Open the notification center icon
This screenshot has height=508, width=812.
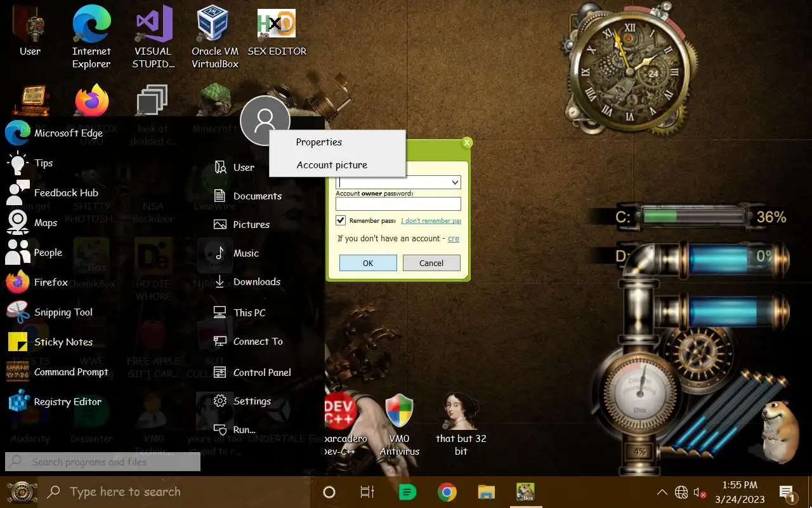click(x=787, y=493)
